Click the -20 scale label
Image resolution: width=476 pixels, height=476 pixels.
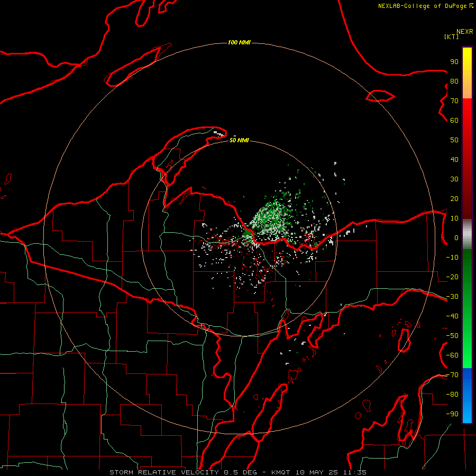[452, 277]
